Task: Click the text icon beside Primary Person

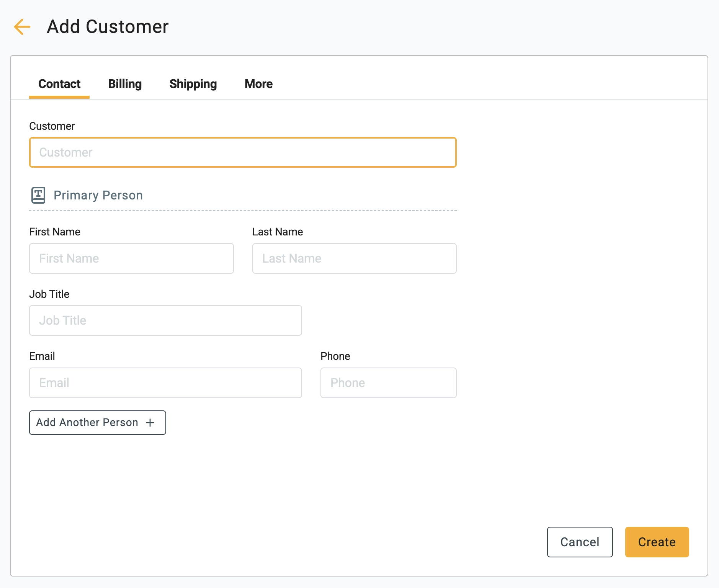Action: (38, 195)
